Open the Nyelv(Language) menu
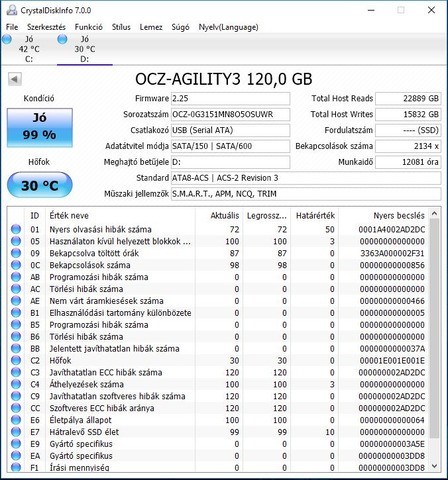The image size is (448, 480). 228,27
